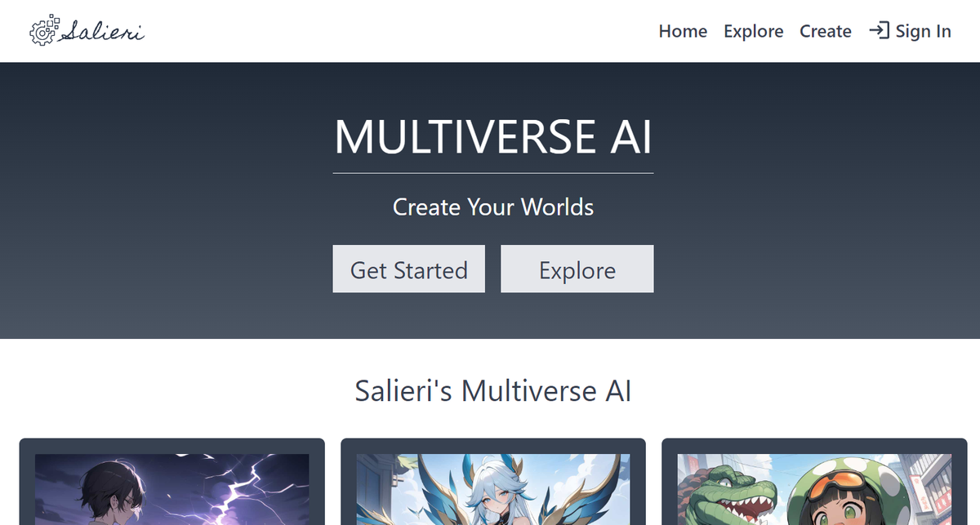
Task: Click the Salieri gear logo icon
Action: click(x=43, y=29)
